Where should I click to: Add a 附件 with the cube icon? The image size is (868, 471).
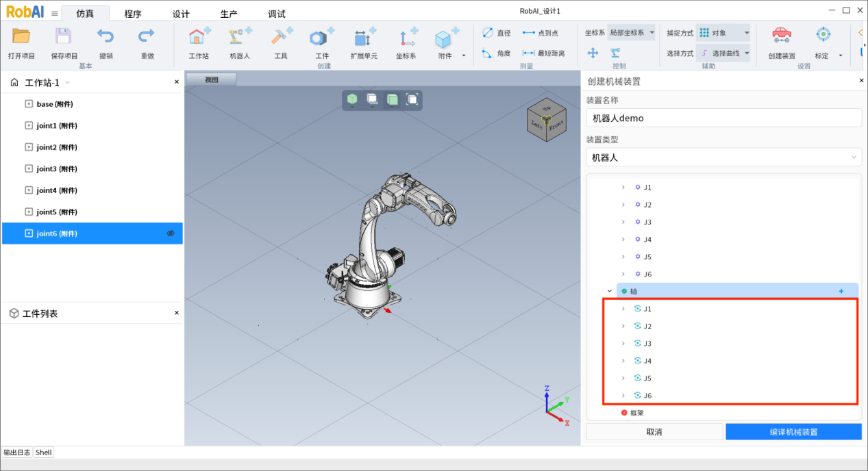[x=446, y=38]
